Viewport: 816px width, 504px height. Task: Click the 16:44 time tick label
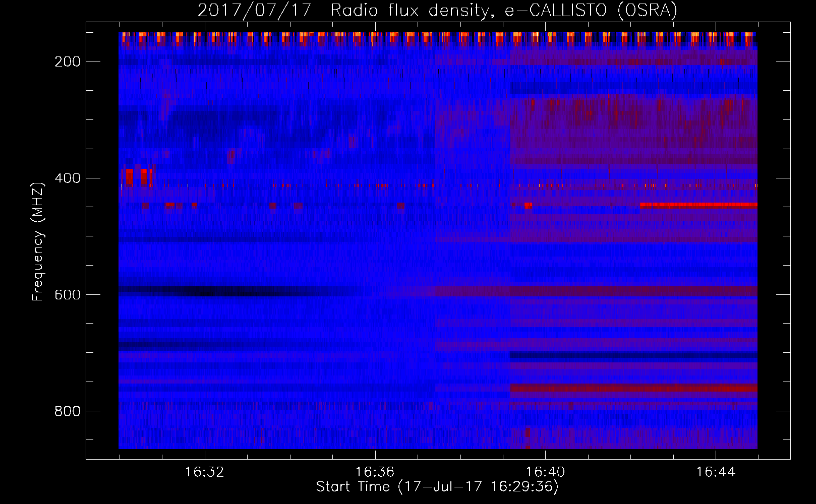pyautogui.click(x=716, y=472)
